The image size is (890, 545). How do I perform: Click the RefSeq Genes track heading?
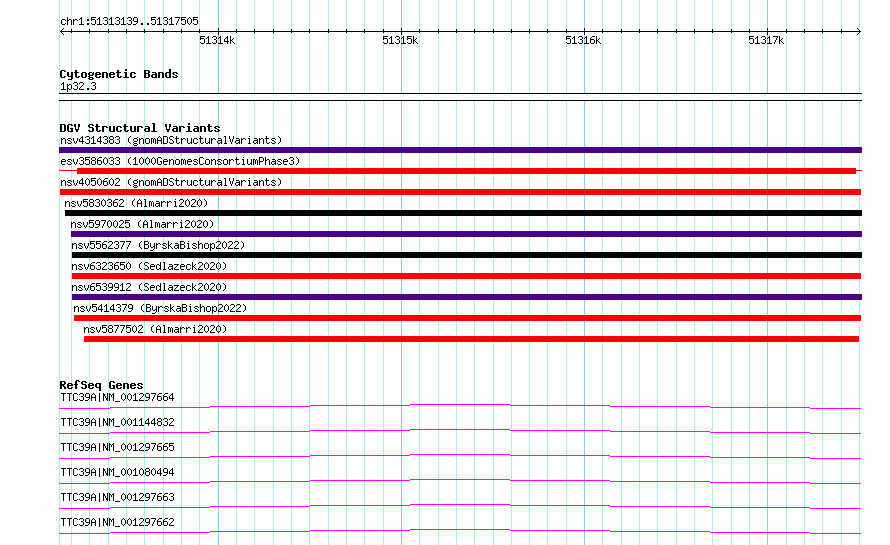coord(101,385)
